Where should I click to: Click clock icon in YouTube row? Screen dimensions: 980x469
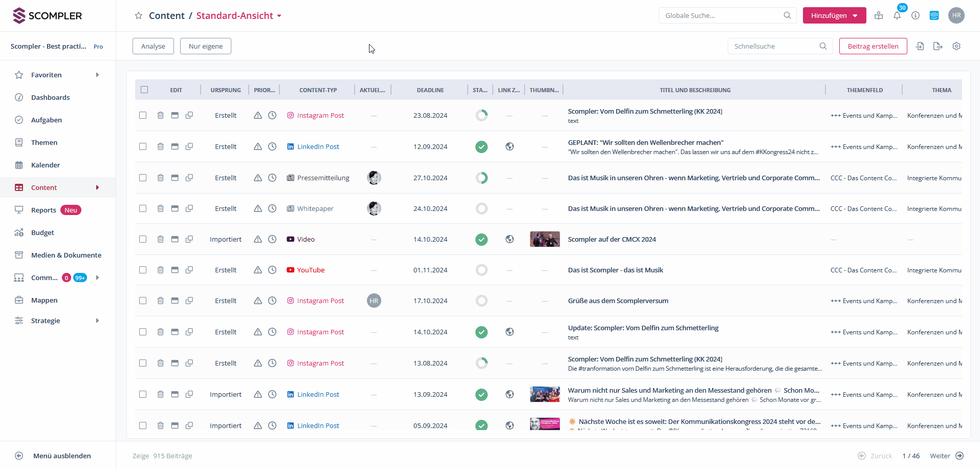pyautogui.click(x=272, y=270)
